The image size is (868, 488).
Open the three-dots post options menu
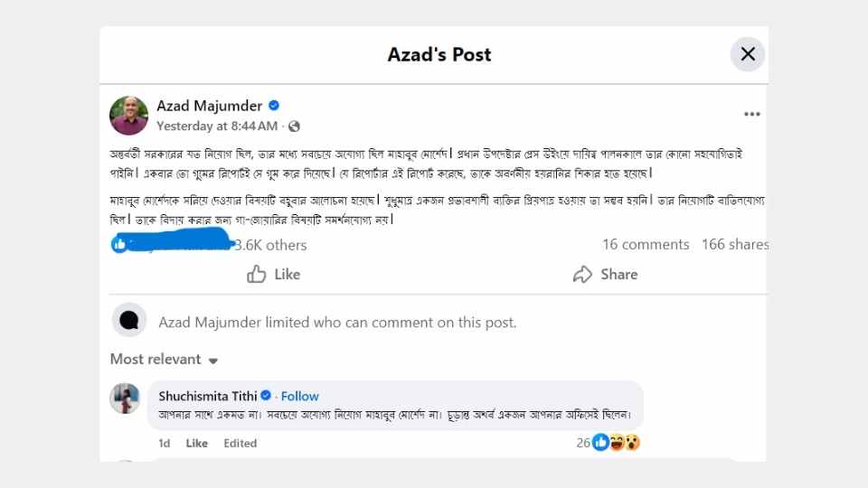coord(752,115)
